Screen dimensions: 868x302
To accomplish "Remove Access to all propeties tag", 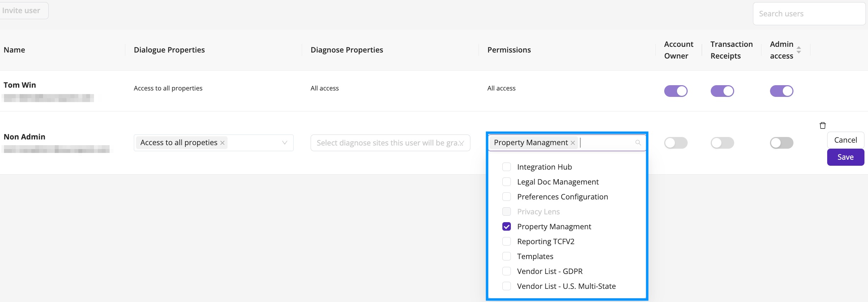I will click(222, 143).
